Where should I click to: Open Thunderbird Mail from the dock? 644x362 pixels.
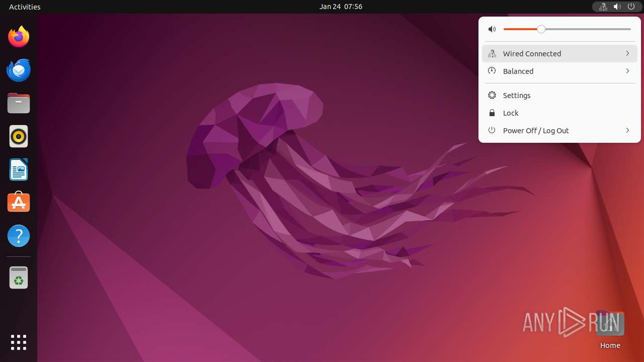pyautogui.click(x=19, y=70)
